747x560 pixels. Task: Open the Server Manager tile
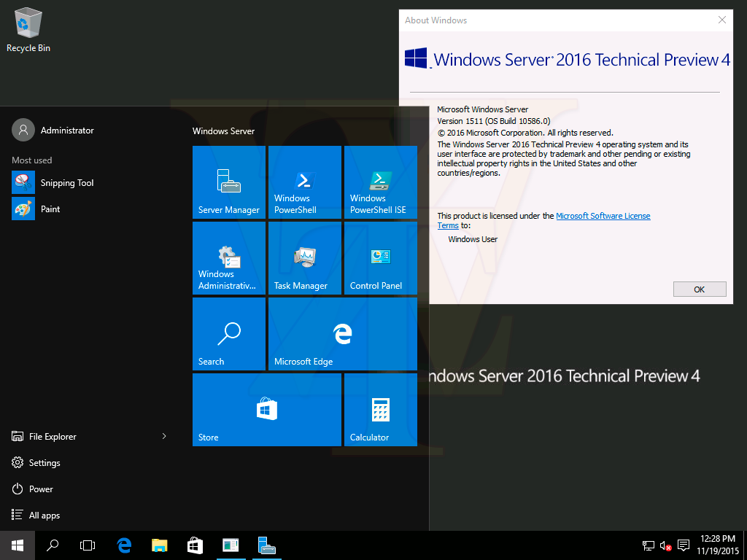tap(229, 182)
